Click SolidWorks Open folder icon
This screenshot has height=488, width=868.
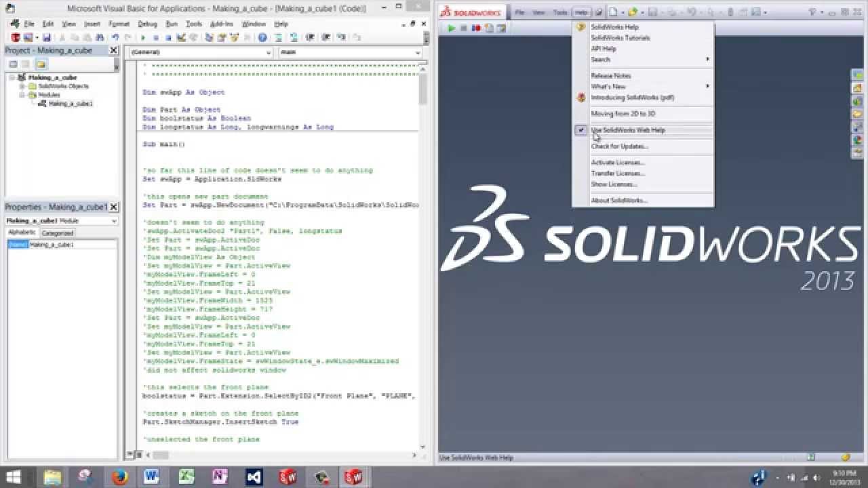(632, 12)
